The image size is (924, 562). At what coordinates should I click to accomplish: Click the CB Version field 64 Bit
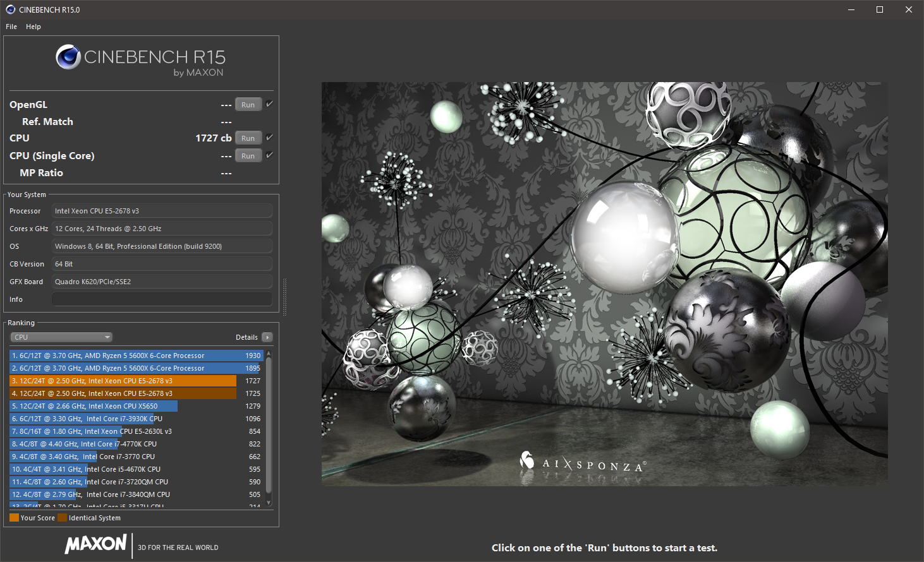click(162, 264)
